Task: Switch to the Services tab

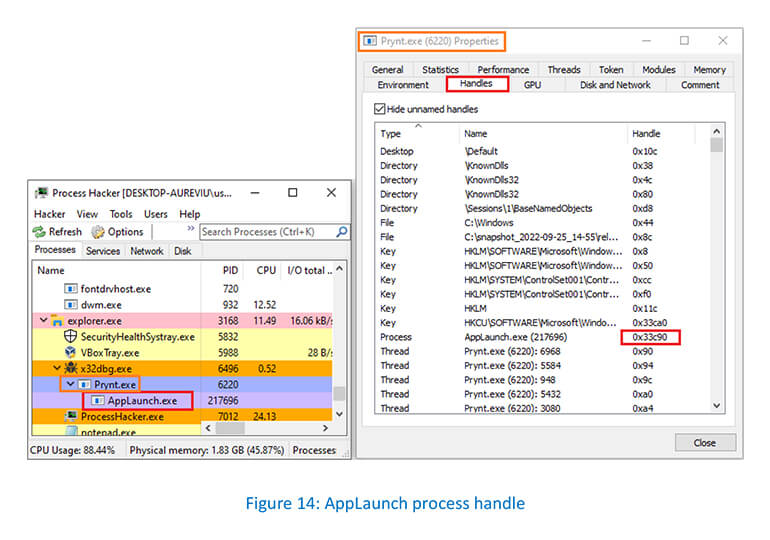Action: click(x=103, y=251)
